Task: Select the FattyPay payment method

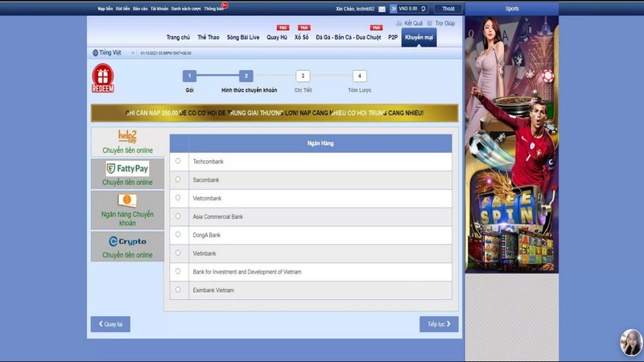Action: click(127, 173)
